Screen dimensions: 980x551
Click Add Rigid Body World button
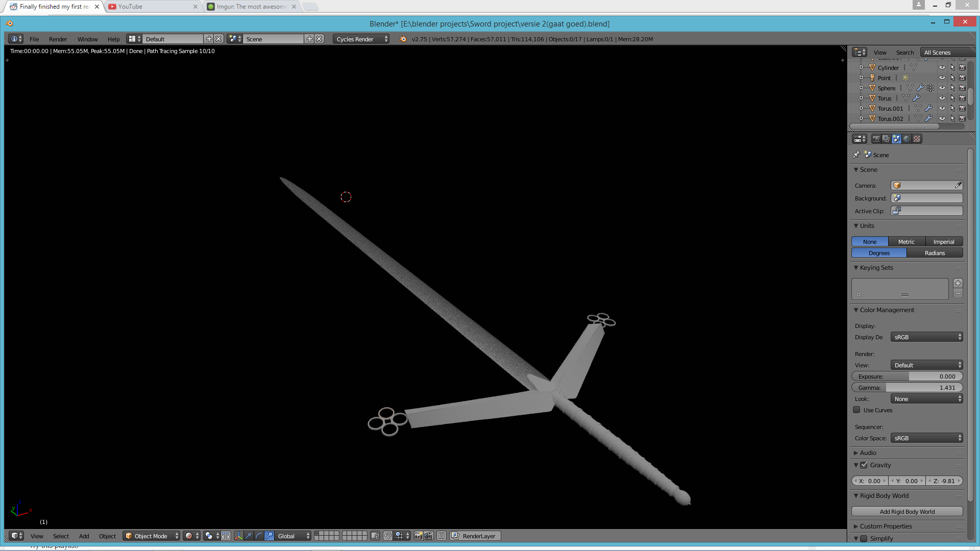(907, 511)
